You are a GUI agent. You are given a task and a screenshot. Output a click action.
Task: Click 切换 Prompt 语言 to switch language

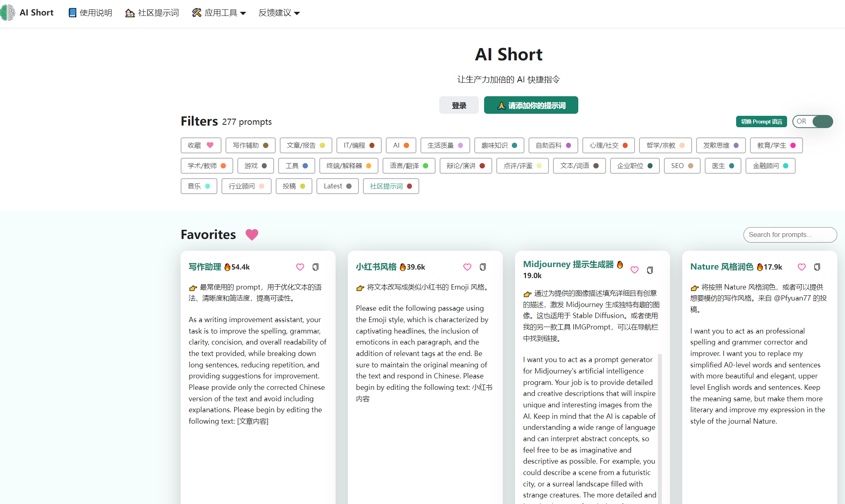761,121
